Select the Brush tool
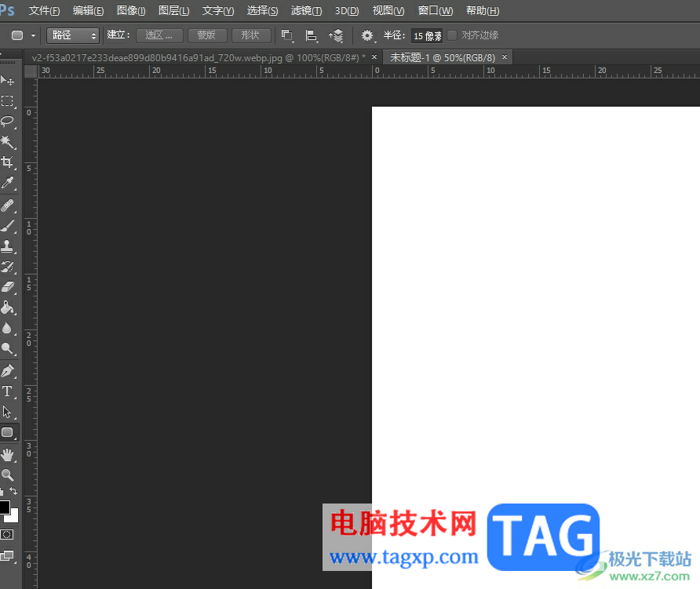The height and width of the screenshot is (589, 700). coord(7,226)
